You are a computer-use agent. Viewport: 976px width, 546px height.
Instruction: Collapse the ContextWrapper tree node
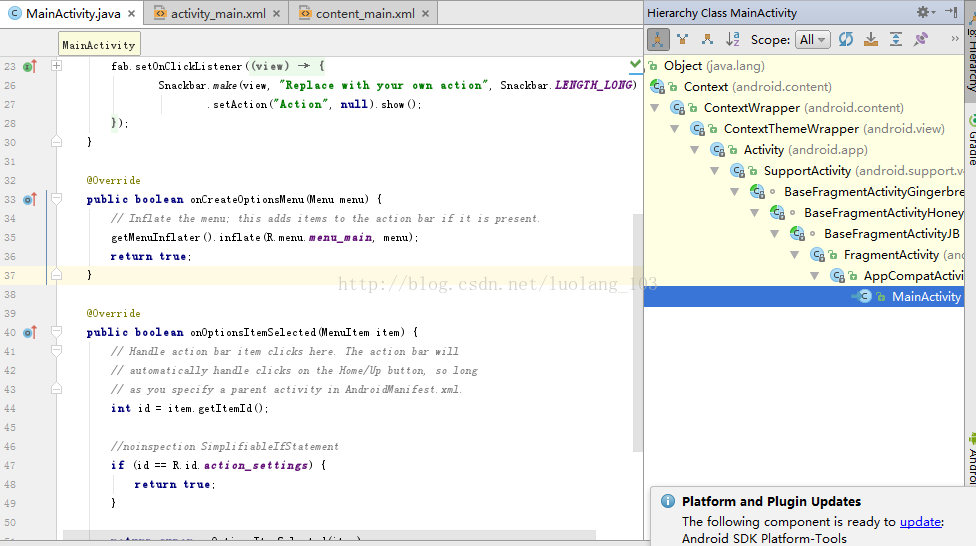tap(655, 108)
